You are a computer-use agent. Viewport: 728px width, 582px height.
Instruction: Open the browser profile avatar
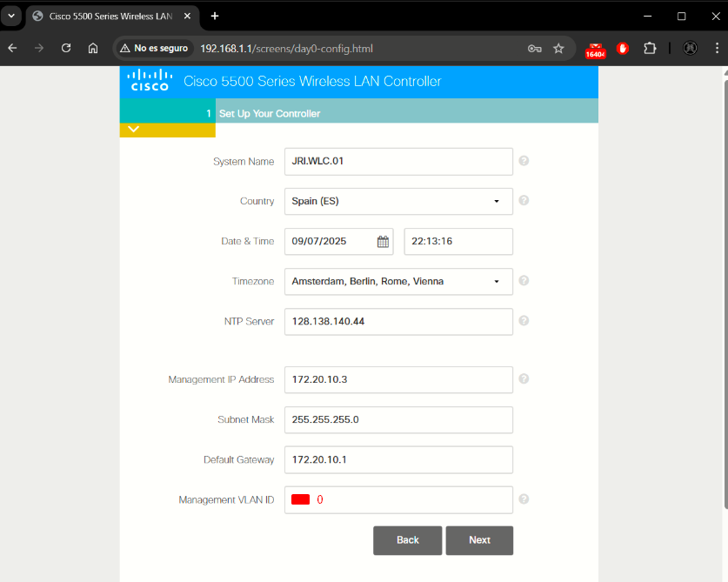pos(690,49)
